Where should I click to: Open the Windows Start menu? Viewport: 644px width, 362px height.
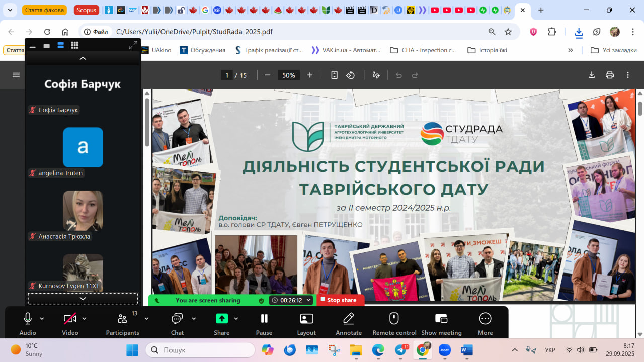[x=132, y=350]
